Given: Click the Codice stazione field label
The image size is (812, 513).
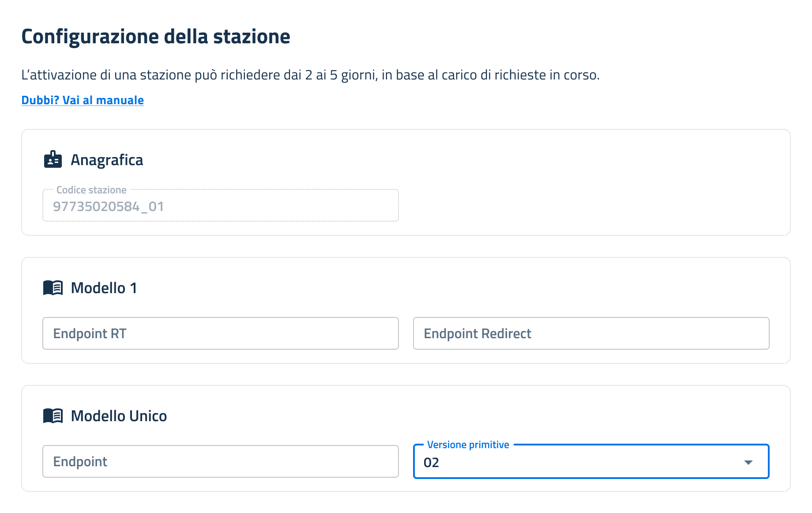Looking at the screenshot, I should point(91,190).
